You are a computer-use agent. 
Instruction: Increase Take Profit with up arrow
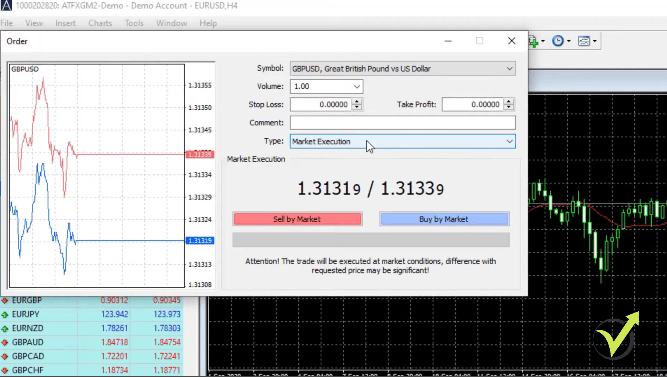509,101
